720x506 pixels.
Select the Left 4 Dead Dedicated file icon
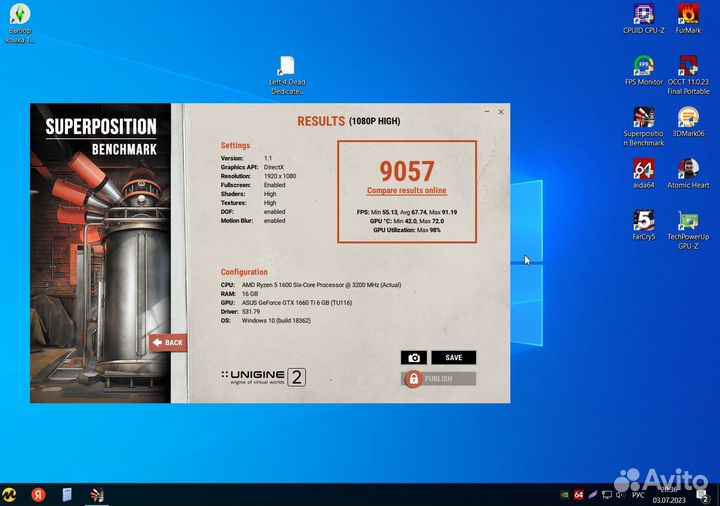click(287, 75)
